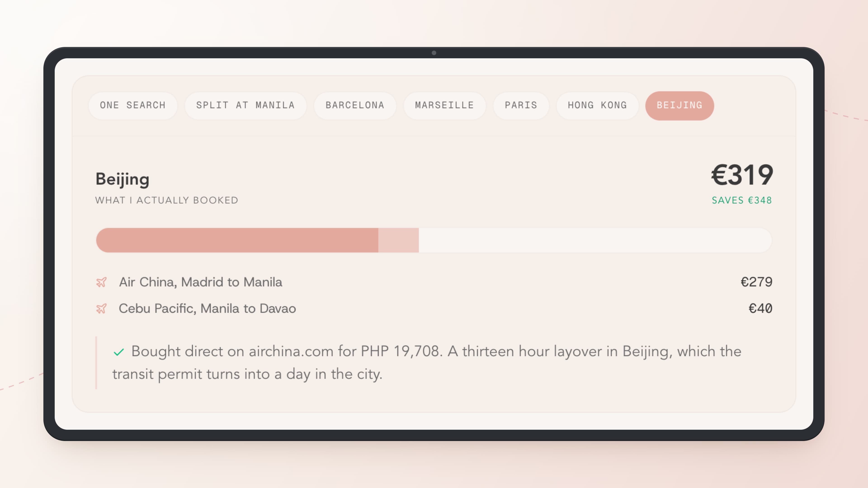
Task: Click the airchina.com booking note text
Action: pyautogui.click(x=427, y=363)
